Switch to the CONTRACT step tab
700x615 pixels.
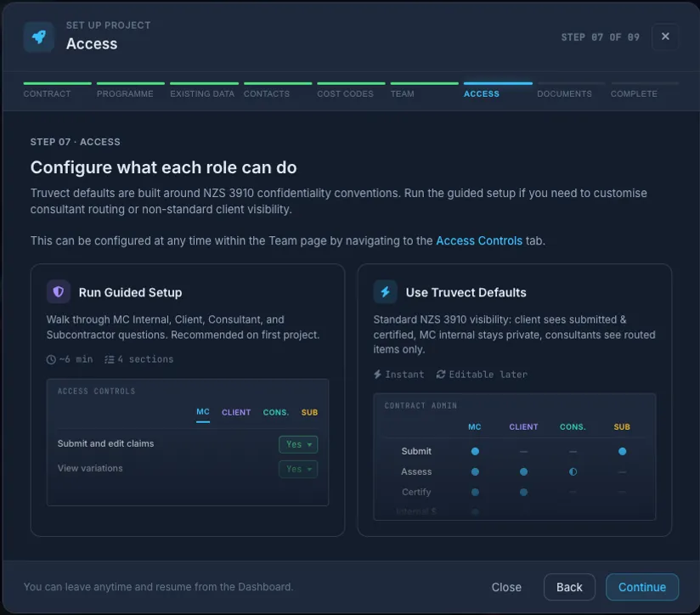click(47, 93)
